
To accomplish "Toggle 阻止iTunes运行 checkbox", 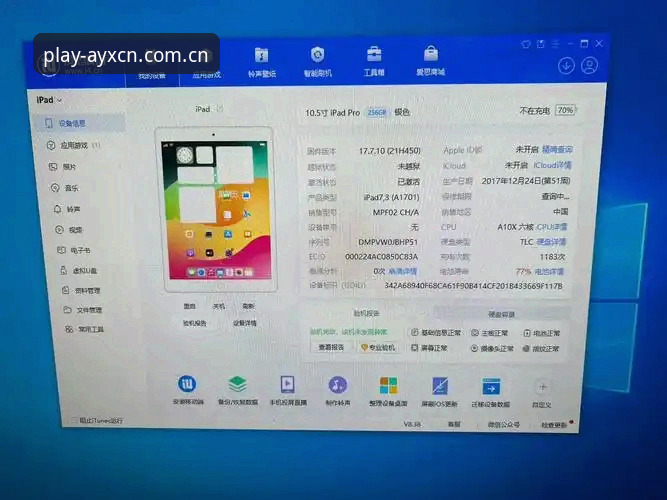I will (x=74, y=420).
